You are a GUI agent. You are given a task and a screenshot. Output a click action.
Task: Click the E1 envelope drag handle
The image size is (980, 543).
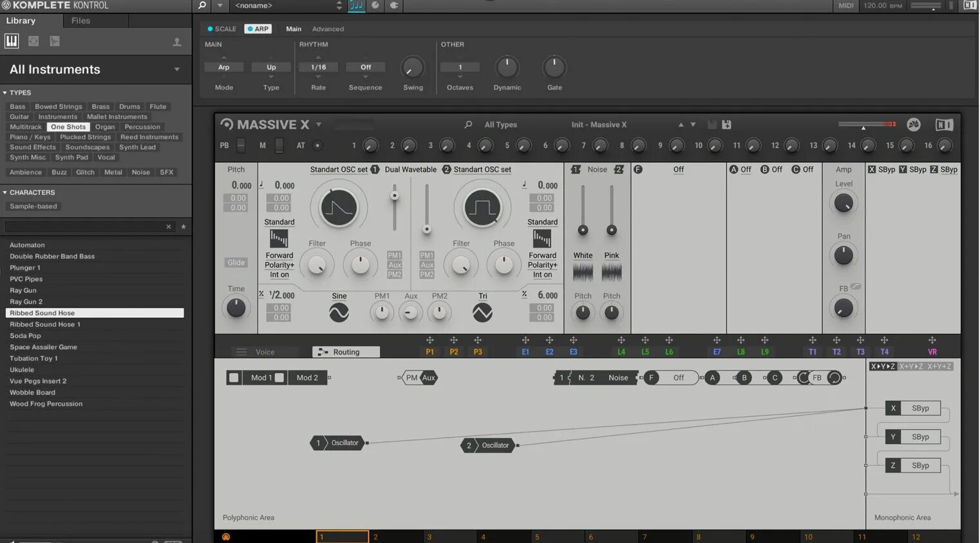525,340
